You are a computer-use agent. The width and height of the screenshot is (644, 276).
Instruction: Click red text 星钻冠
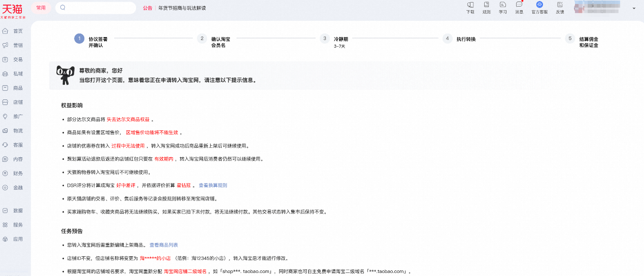coord(183,185)
